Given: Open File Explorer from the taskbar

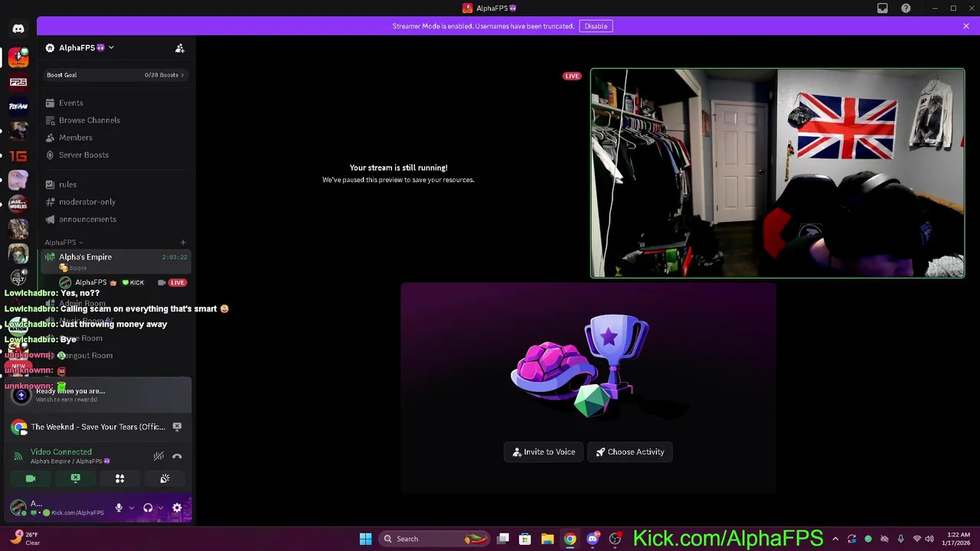Looking at the screenshot, I should click(x=547, y=539).
